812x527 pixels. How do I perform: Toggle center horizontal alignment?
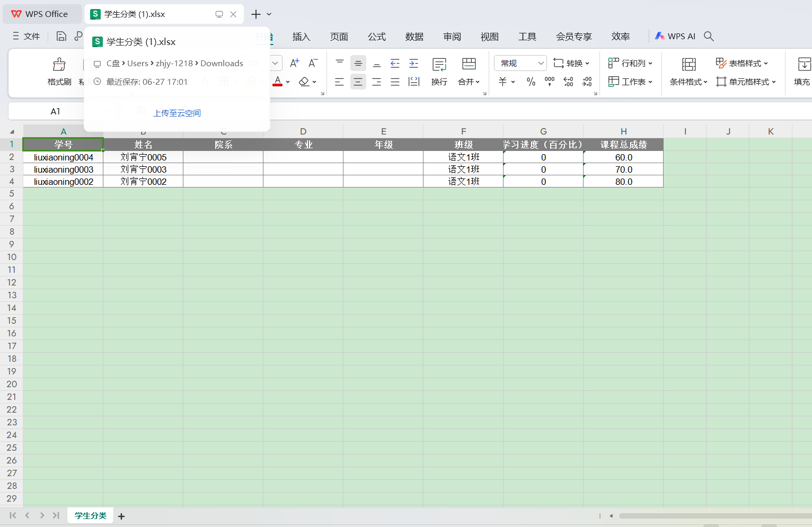coord(358,82)
